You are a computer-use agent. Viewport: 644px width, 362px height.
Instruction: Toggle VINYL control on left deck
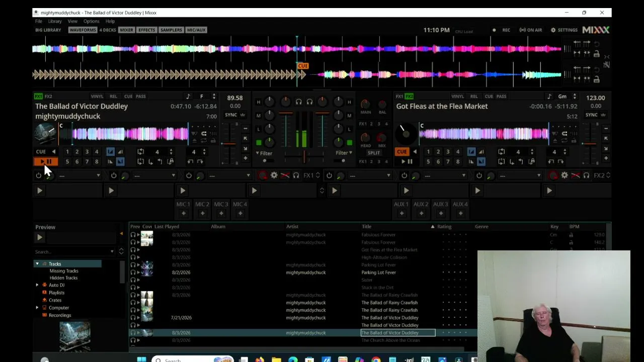point(97,97)
